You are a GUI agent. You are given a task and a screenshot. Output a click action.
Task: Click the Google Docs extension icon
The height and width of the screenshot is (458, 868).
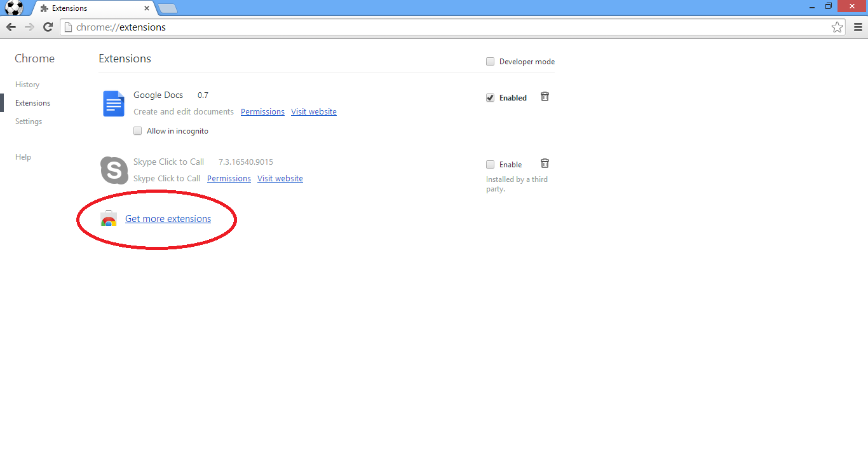click(x=114, y=104)
